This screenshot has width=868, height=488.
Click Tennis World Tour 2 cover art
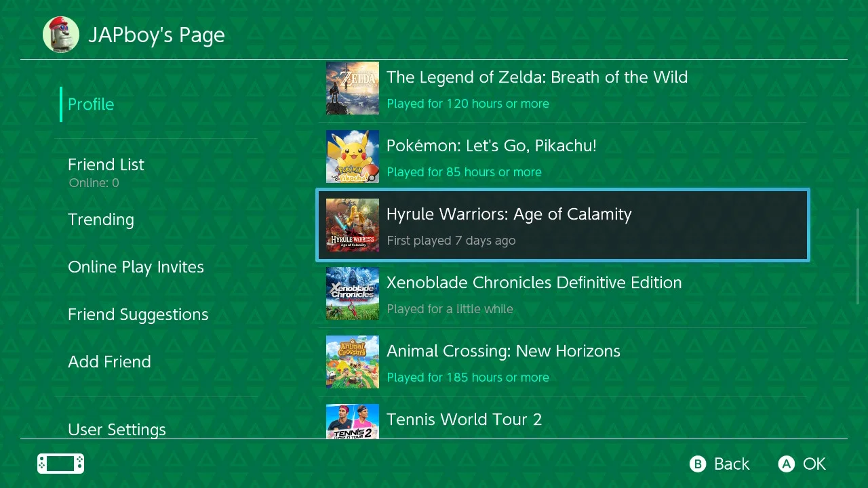point(353,422)
